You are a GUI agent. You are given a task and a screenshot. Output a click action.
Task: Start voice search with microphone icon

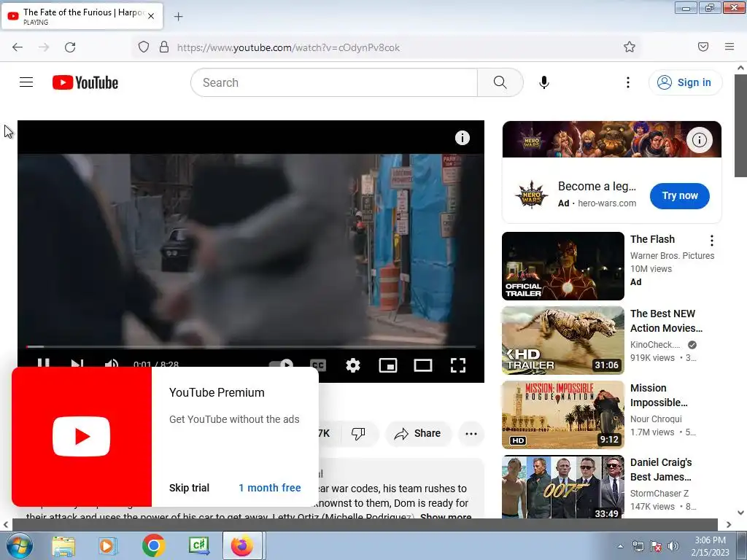[x=544, y=82]
